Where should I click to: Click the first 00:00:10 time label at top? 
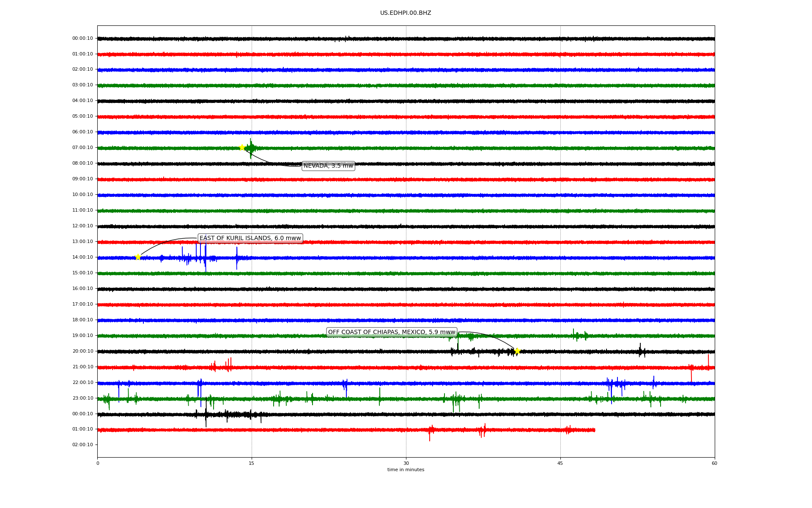point(82,39)
